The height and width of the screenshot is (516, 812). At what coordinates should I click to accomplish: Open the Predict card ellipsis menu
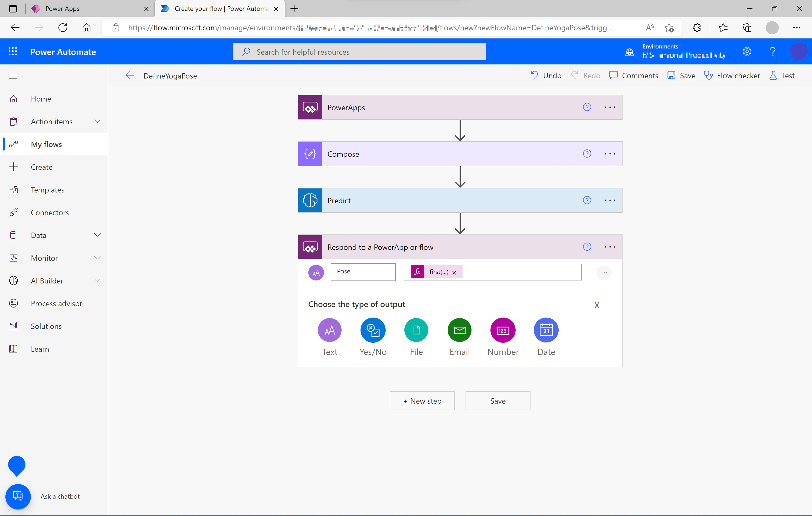(610, 200)
